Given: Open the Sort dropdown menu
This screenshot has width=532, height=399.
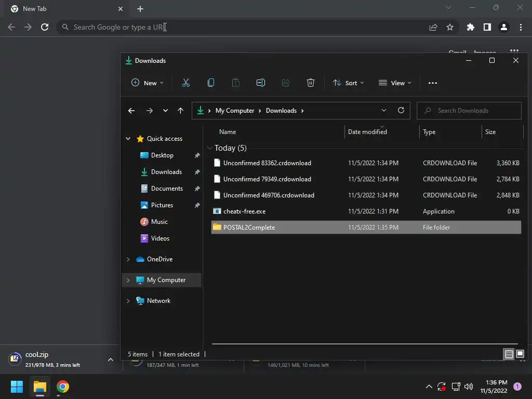Looking at the screenshot, I should point(349,83).
